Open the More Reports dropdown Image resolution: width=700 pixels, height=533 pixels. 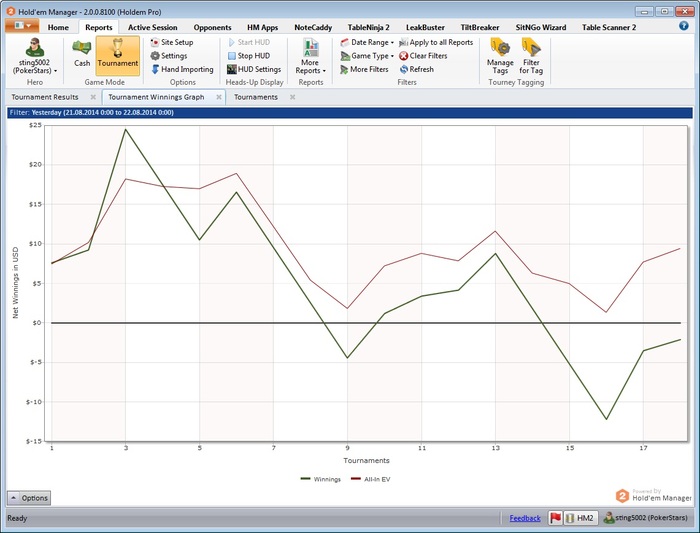pos(310,56)
